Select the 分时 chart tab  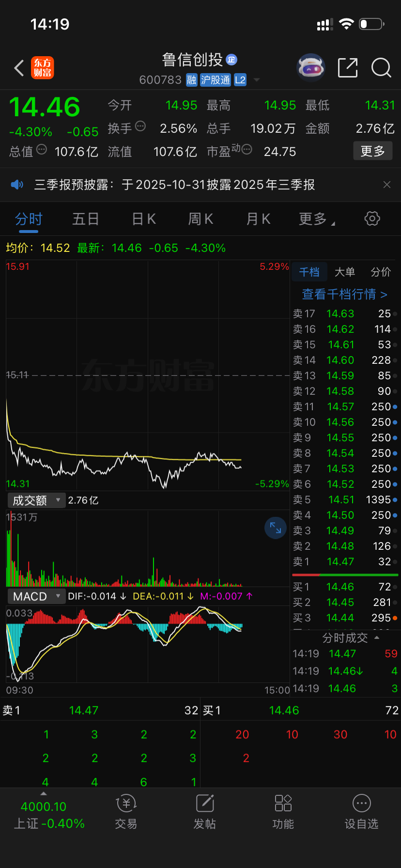(x=29, y=219)
